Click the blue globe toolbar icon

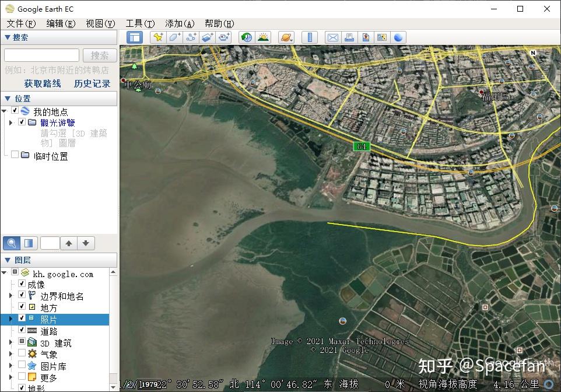coord(398,37)
